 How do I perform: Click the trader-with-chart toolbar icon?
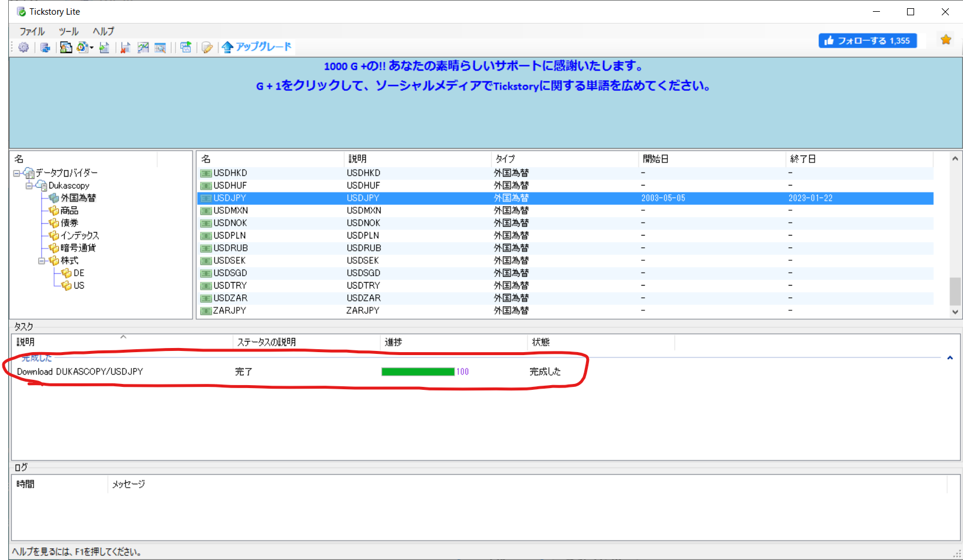66,48
